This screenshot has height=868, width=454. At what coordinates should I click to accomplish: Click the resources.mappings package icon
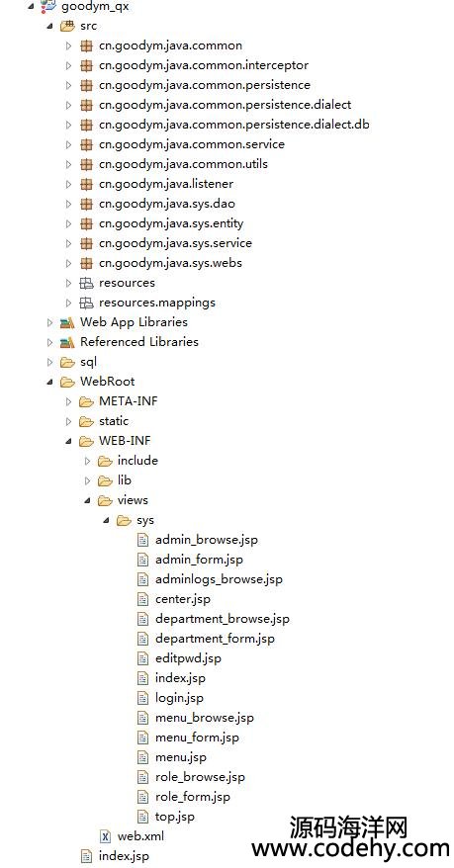pos(86,303)
